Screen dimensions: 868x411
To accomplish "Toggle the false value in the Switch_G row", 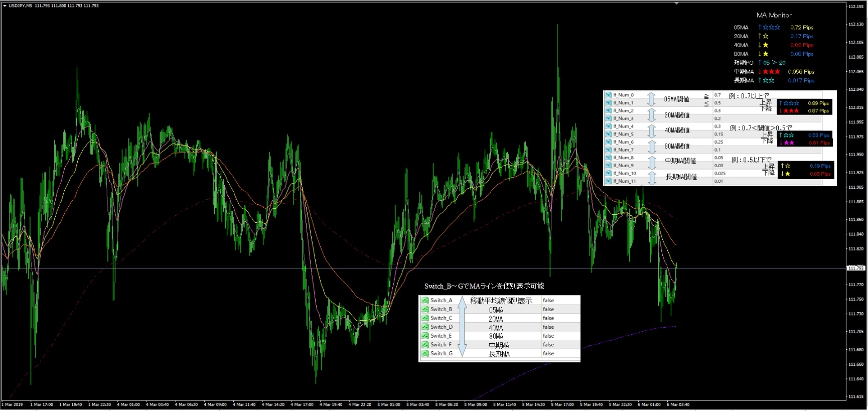I will click(x=548, y=353).
